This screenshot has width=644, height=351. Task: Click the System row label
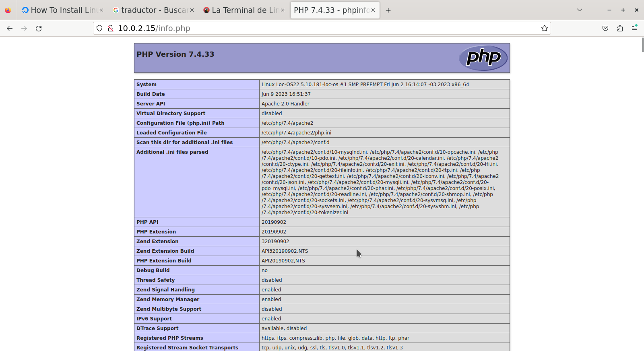tap(147, 85)
